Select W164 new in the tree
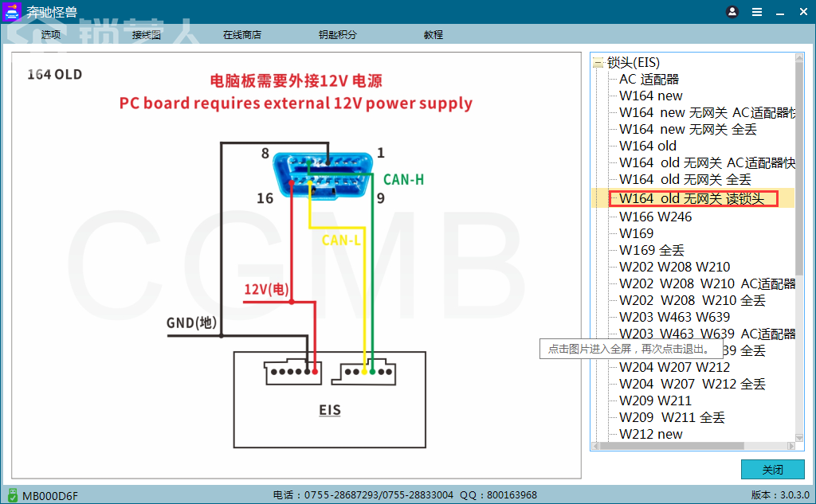816x504 pixels. point(650,96)
